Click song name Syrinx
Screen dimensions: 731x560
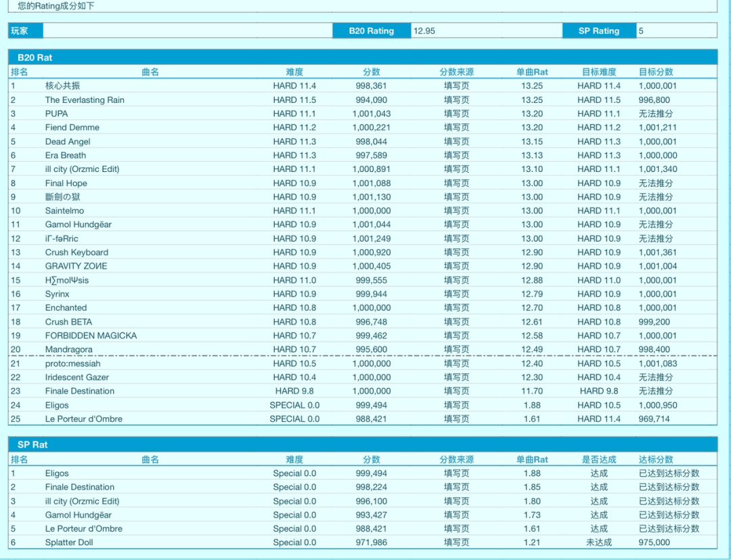tap(58, 295)
